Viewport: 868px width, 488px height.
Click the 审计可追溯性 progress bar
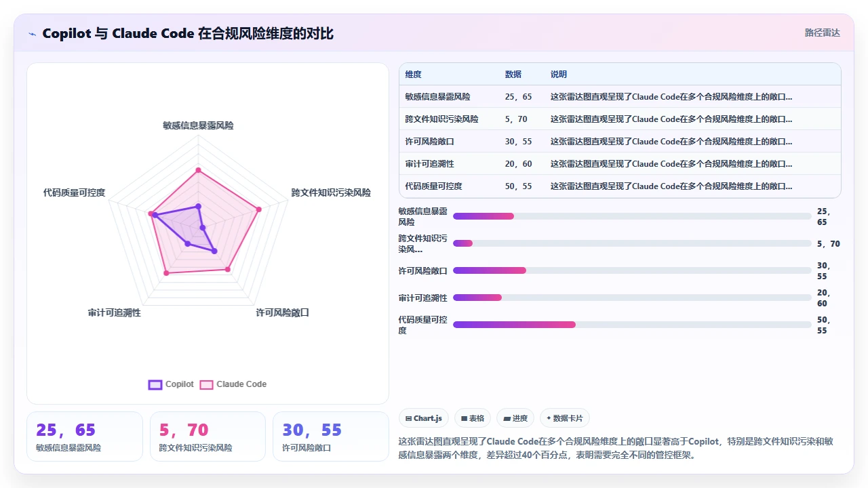[x=632, y=298]
